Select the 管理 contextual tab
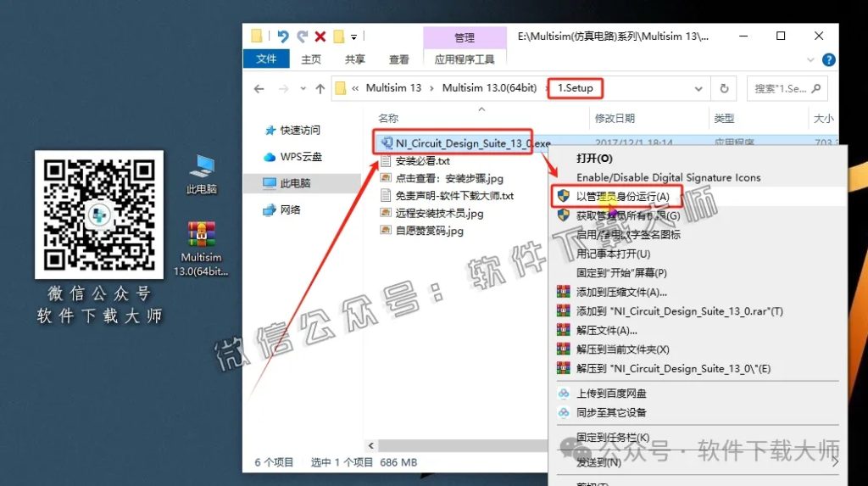868x486 pixels. 465,37
